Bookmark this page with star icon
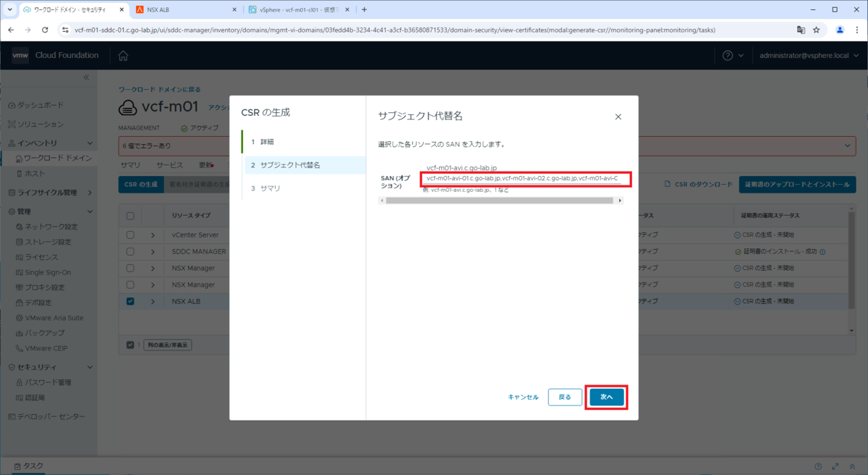 [x=817, y=30]
